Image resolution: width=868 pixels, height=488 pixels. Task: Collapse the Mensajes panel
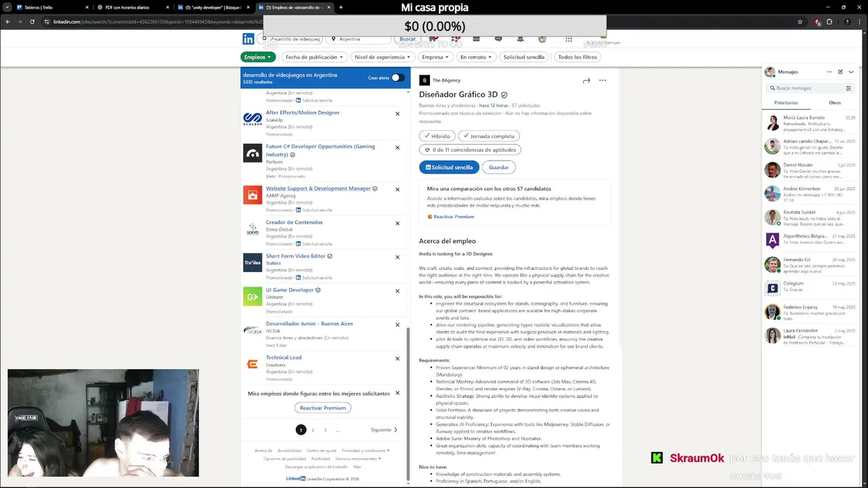coord(851,72)
